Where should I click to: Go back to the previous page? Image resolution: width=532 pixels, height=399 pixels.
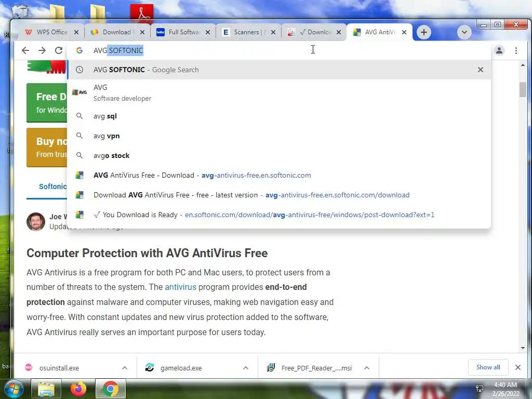point(25,50)
